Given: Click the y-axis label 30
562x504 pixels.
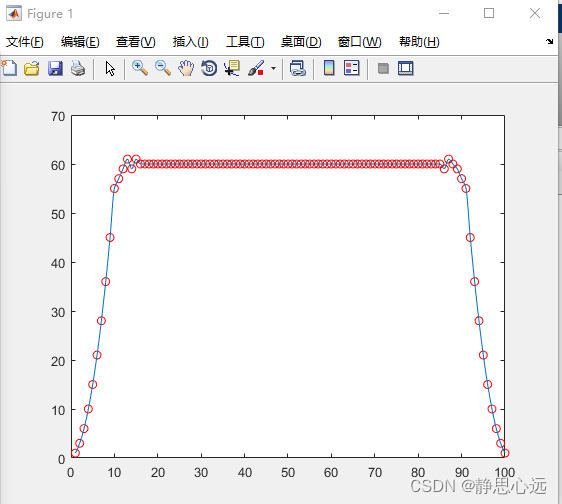Looking at the screenshot, I should pyautogui.click(x=58, y=313).
